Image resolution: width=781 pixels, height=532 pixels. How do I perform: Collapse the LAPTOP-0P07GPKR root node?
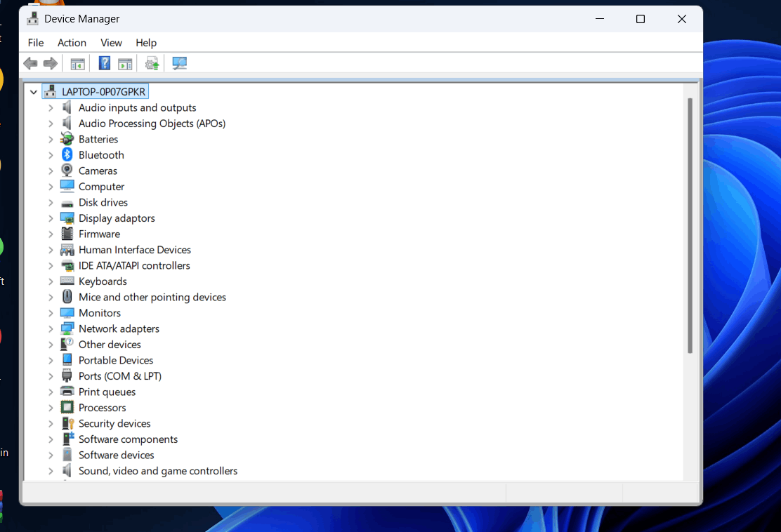[34, 91]
